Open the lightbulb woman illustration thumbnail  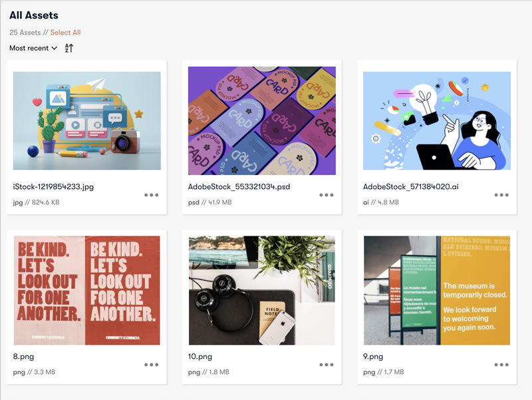(437, 120)
